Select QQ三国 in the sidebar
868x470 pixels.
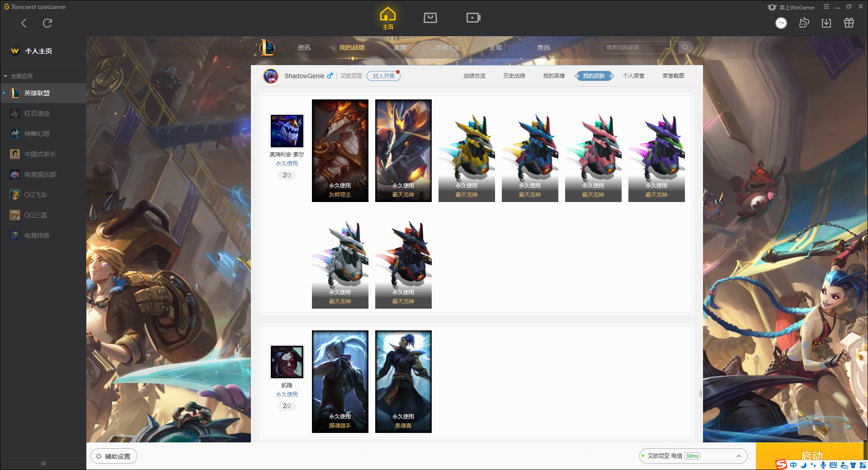43,215
